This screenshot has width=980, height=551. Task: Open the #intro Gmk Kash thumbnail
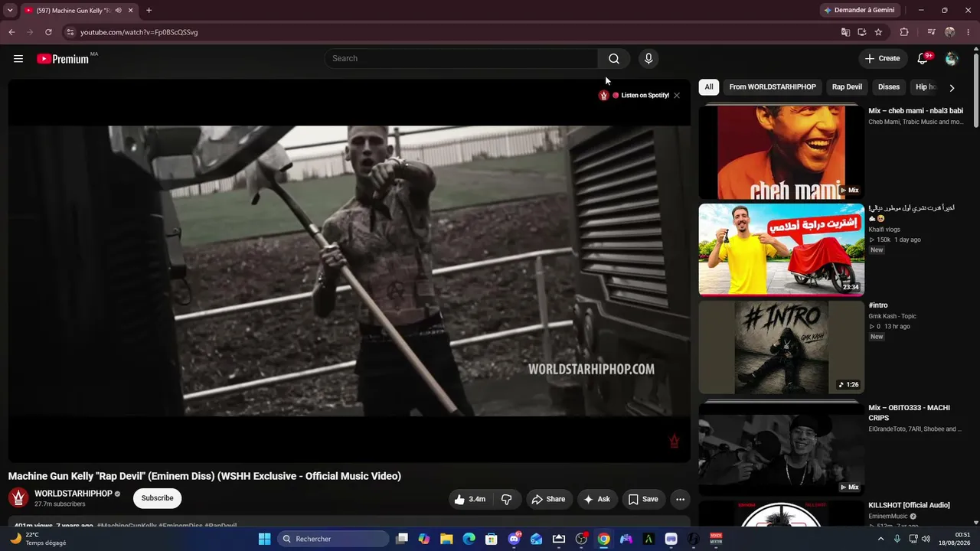781,347
